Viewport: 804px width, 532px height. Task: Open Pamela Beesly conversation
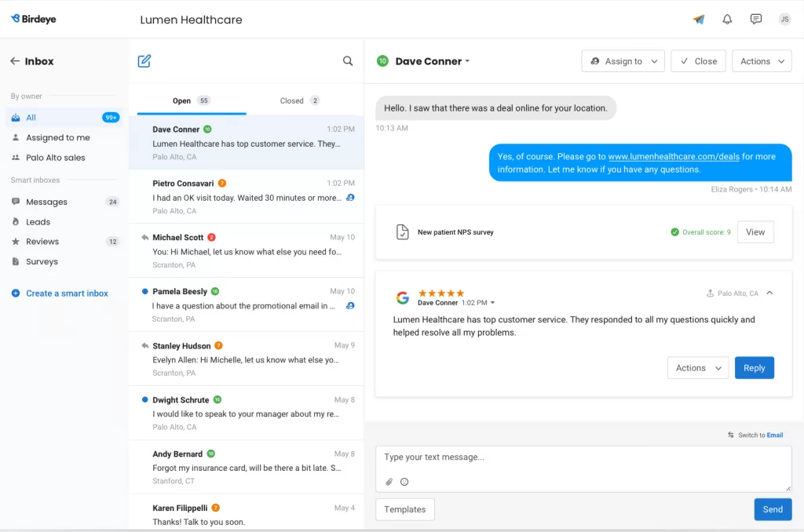(247, 305)
